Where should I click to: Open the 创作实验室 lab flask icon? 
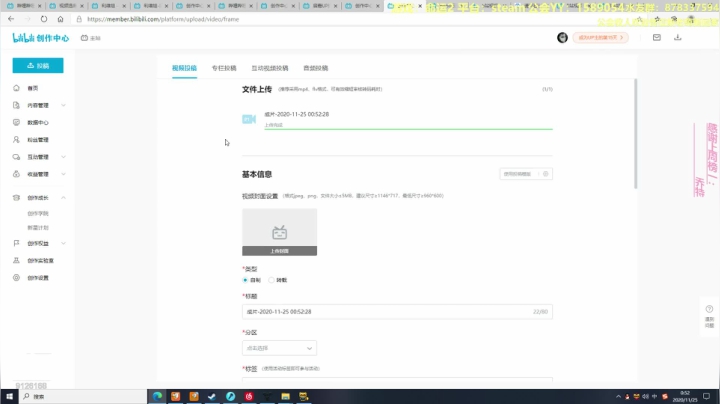coord(17,260)
